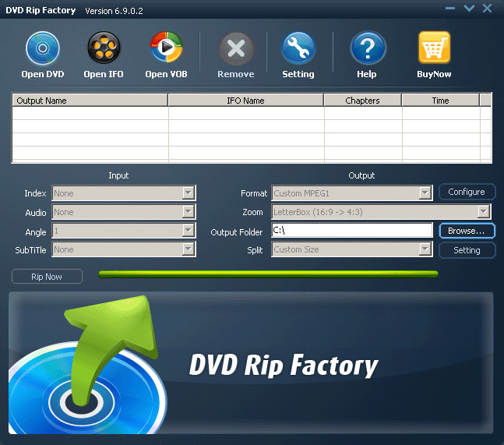
Task: Open a DVD with the disc icon
Action: (x=43, y=48)
